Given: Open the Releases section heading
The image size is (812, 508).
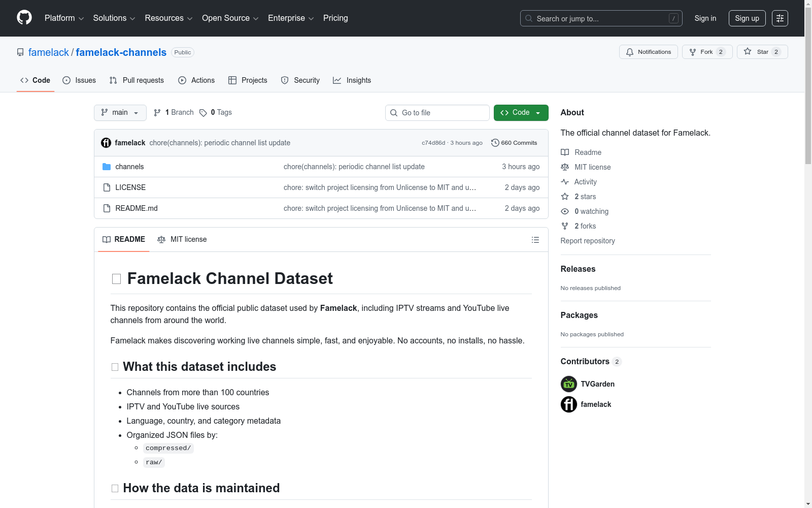Looking at the screenshot, I should pos(578,269).
